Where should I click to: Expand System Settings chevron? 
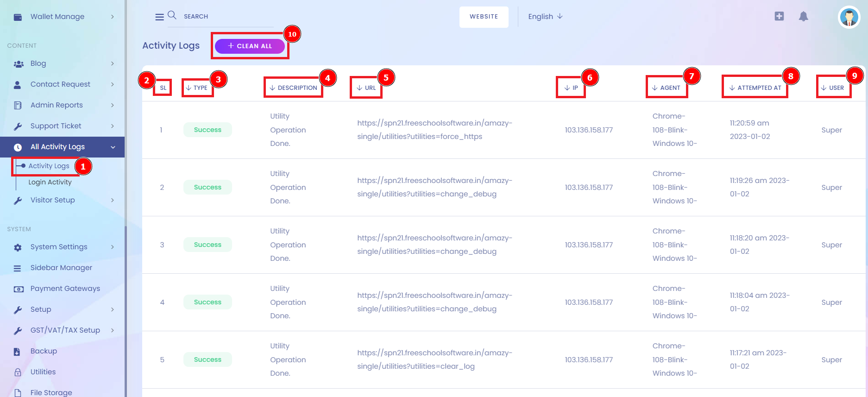[x=112, y=247]
